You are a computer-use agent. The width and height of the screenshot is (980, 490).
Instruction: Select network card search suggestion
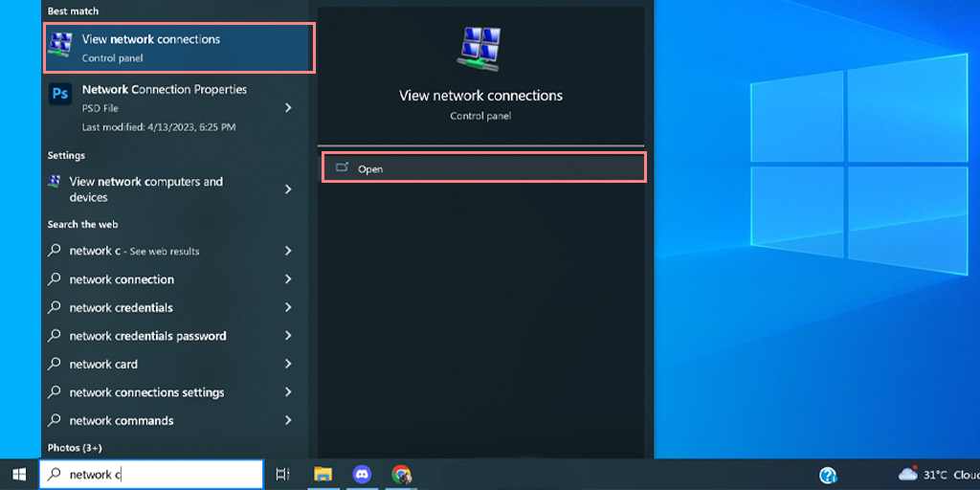[103, 365]
